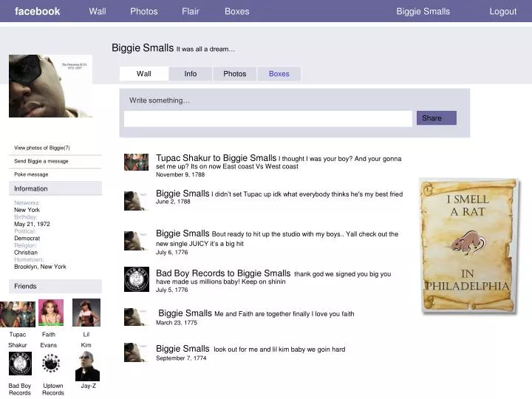Open Faith Evans friend photo
This screenshot has height=399, width=532.
tap(51, 312)
